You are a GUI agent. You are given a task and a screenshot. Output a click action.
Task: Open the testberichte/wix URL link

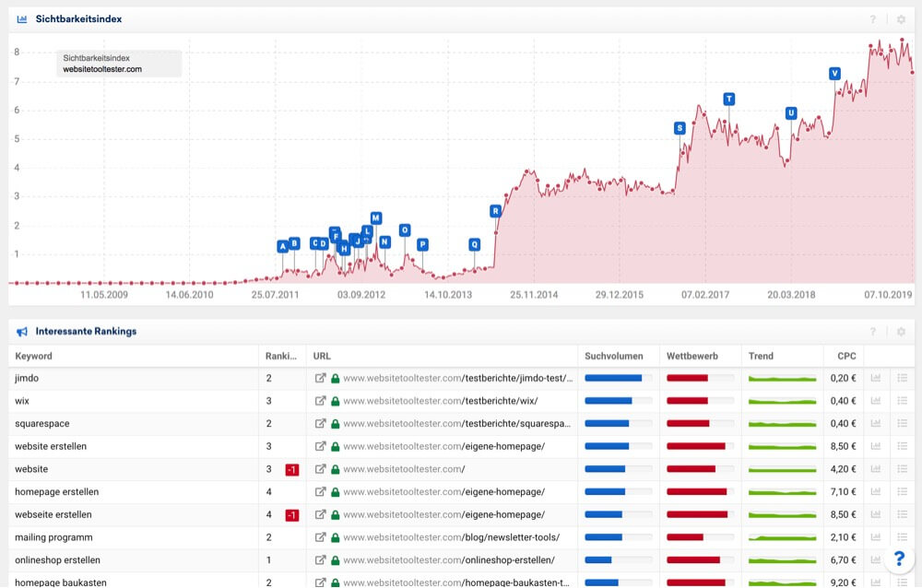[x=441, y=401]
